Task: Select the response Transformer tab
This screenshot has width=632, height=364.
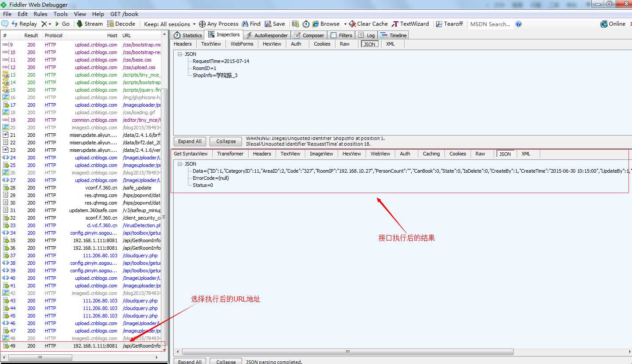Action: [x=230, y=154]
